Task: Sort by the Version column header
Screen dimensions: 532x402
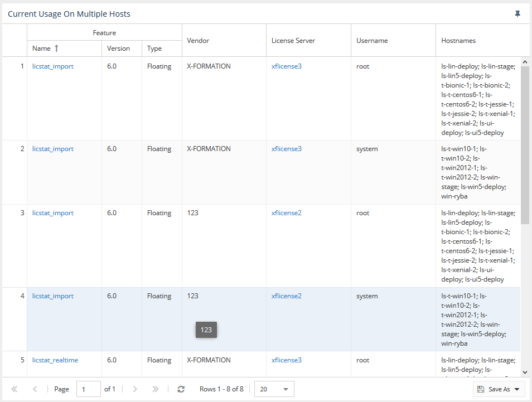Action: pos(122,49)
